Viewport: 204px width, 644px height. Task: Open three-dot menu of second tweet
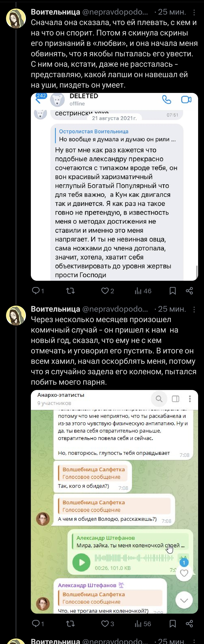pyautogui.click(x=194, y=310)
